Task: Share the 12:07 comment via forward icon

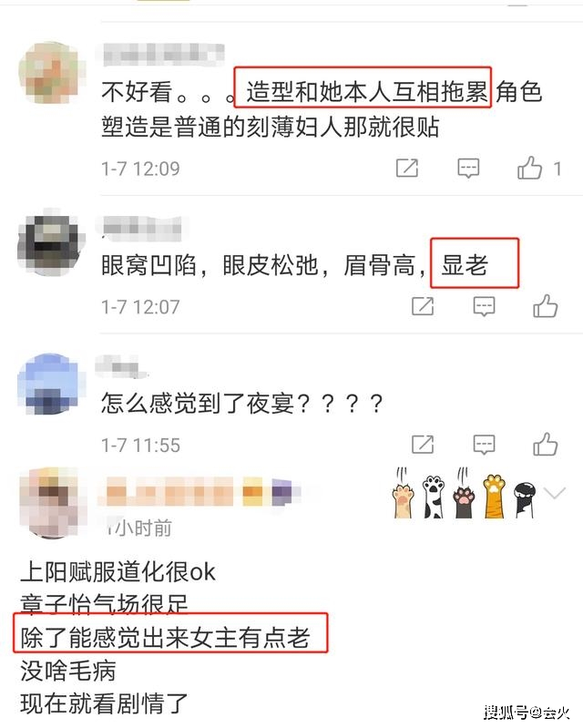Action: point(423,306)
